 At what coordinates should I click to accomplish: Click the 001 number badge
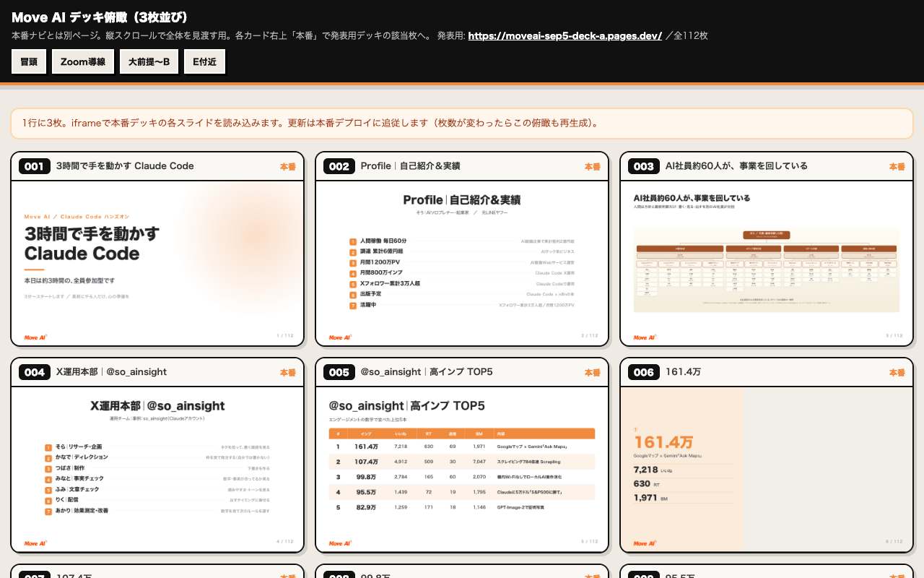click(x=34, y=166)
